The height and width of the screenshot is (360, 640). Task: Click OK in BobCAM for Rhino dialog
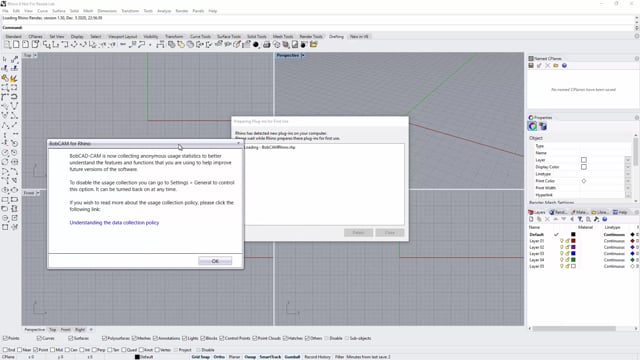coord(215,261)
